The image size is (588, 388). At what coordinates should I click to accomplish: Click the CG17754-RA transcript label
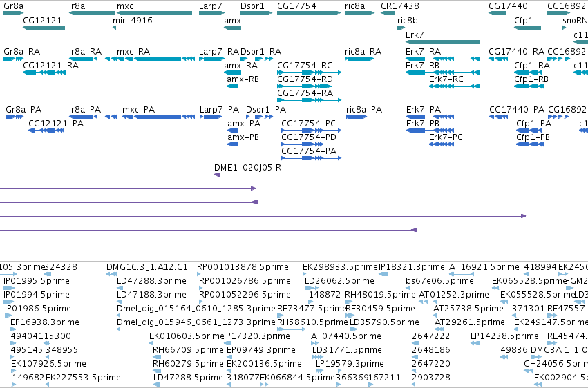(x=305, y=93)
